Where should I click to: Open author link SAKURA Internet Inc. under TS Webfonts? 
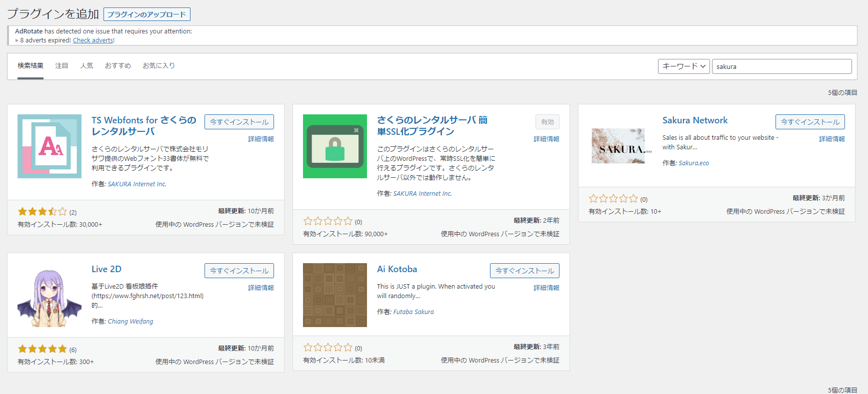(137, 184)
